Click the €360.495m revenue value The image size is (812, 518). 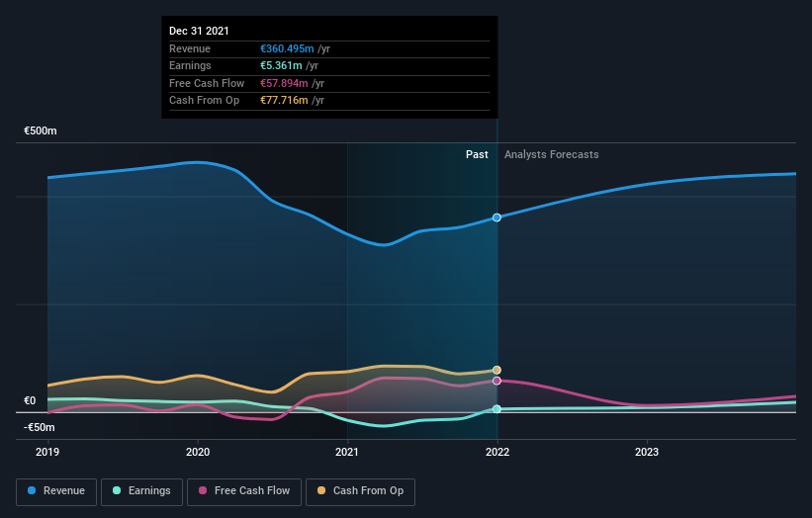(x=287, y=48)
